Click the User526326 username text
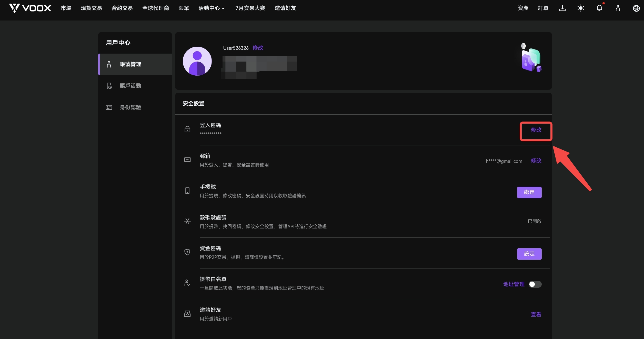This screenshot has width=644, height=339. (x=236, y=48)
